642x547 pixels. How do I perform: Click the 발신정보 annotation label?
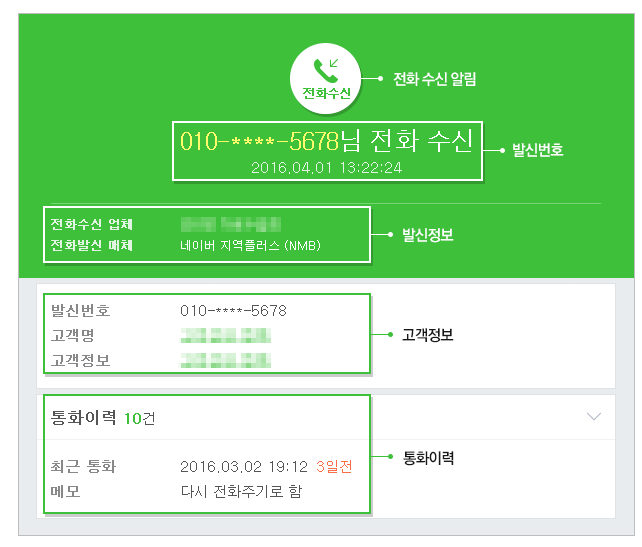coord(427,235)
